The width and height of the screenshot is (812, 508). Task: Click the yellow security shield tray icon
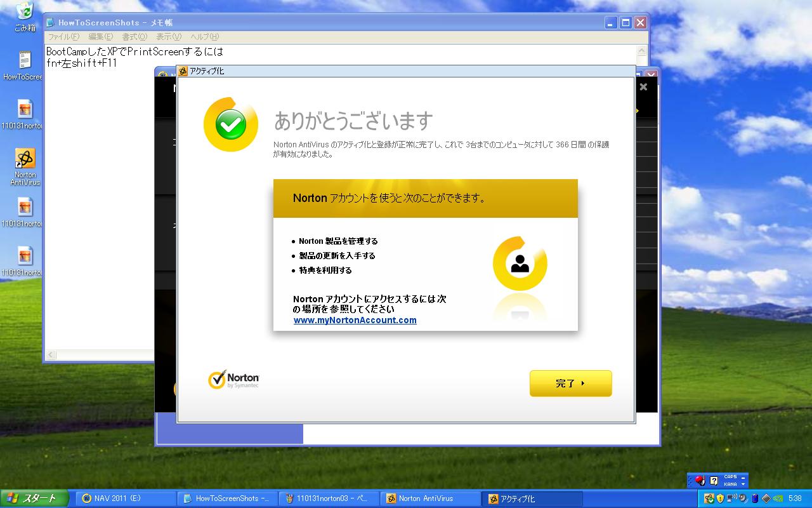coord(720,498)
